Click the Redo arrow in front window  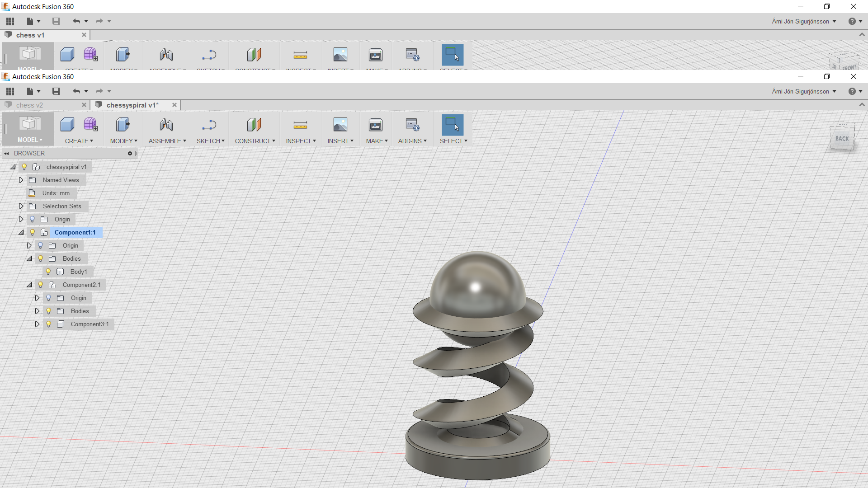(x=99, y=91)
